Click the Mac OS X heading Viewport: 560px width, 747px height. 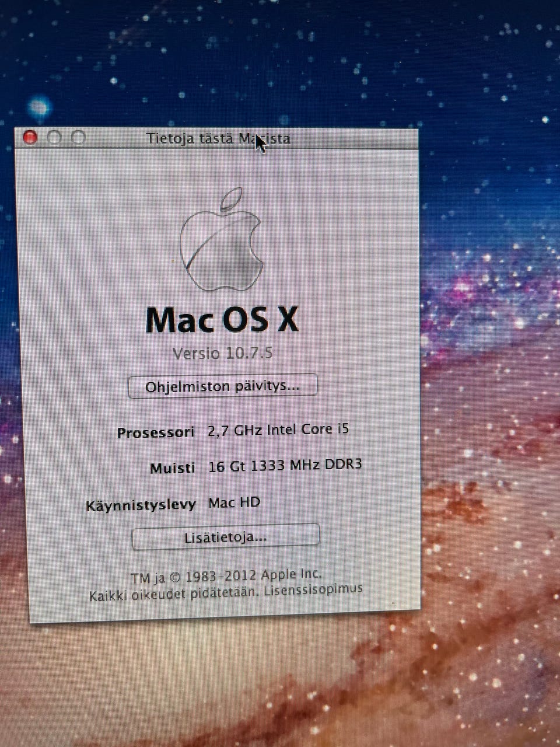222,320
